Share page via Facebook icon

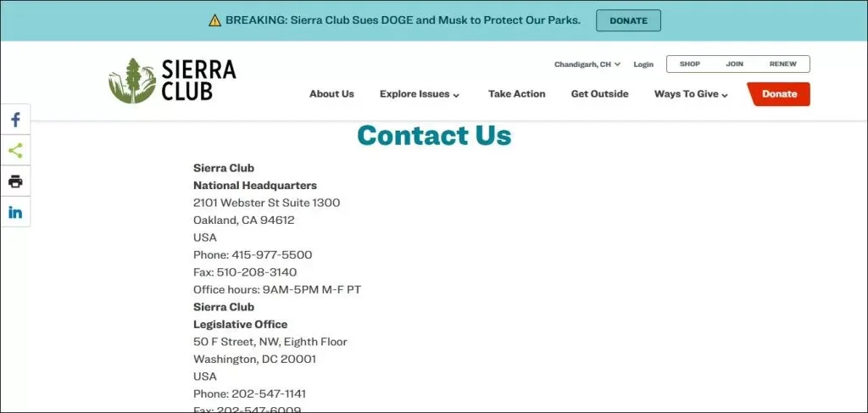[15, 120]
